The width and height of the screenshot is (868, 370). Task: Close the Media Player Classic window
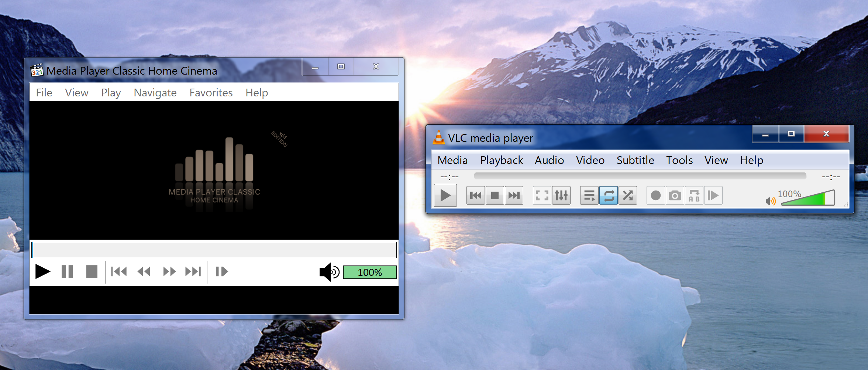click(376, 67)
